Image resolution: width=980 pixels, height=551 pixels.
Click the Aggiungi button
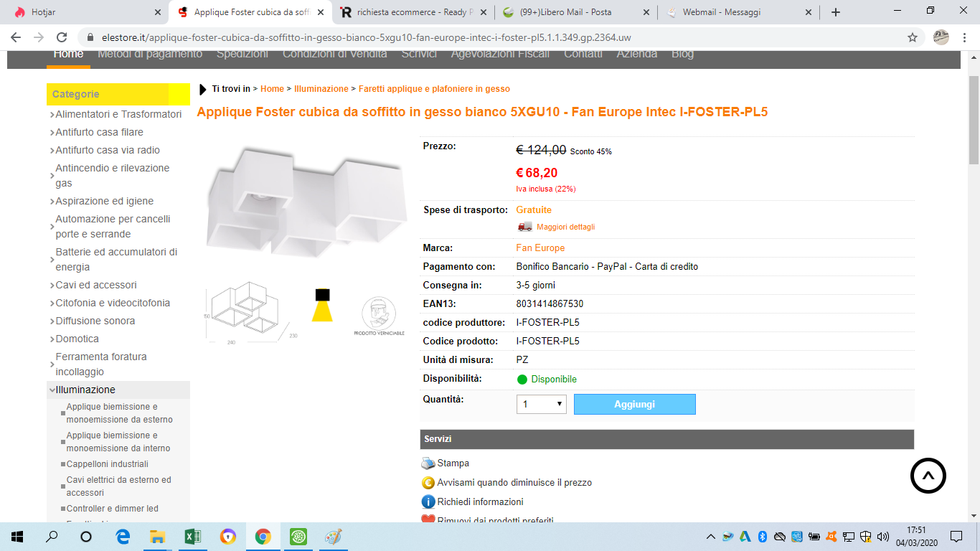[635, 404]
